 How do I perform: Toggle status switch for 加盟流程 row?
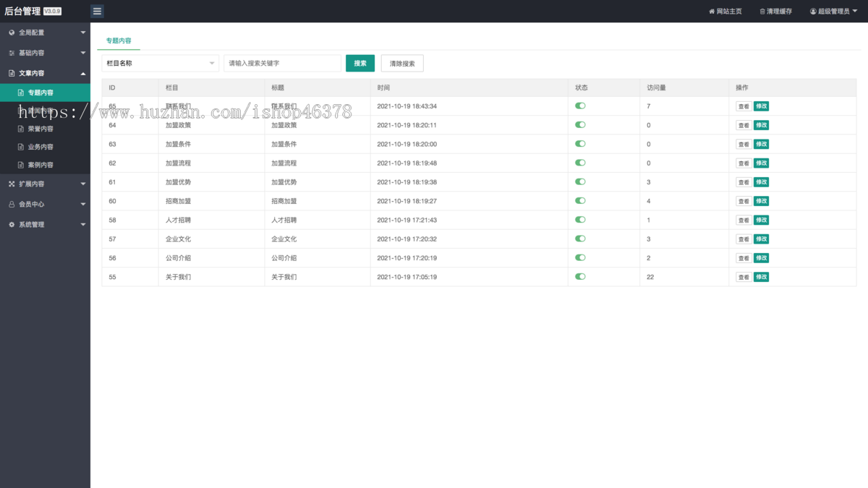pos(580,163)
